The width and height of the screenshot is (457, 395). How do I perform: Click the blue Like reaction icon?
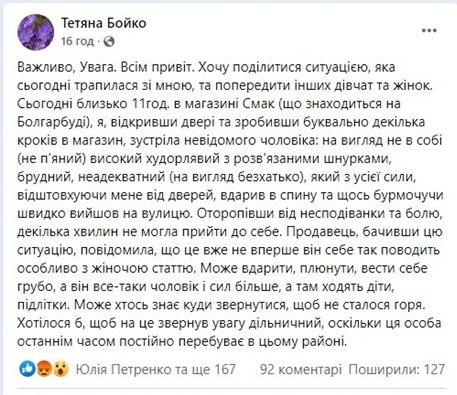click(x=27, y=369)
